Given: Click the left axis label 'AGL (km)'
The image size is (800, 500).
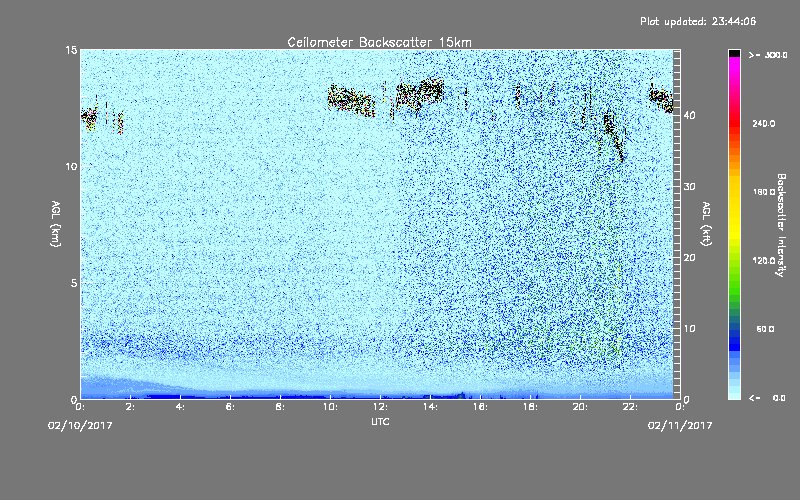Looking at the screenshot, I should [x=56, y=223].
